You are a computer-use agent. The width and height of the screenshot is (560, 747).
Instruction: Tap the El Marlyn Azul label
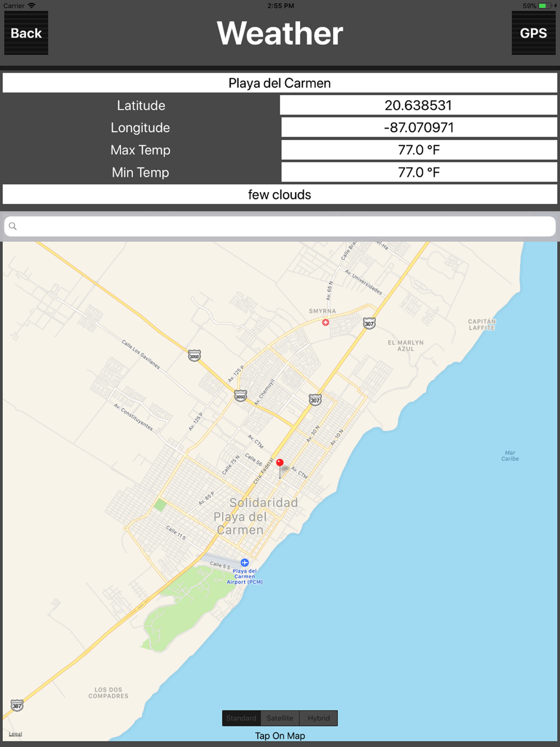coord(406,346)
